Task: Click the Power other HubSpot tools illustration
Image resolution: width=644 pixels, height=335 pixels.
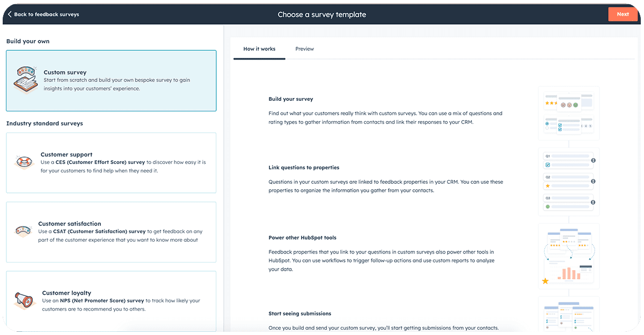Action: coord(569,256)
